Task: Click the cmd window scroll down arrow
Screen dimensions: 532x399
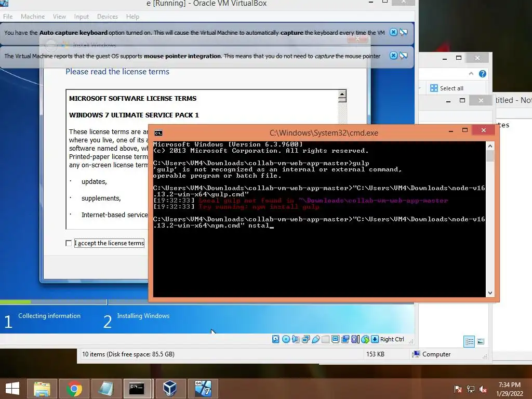Action: (490, 293)
